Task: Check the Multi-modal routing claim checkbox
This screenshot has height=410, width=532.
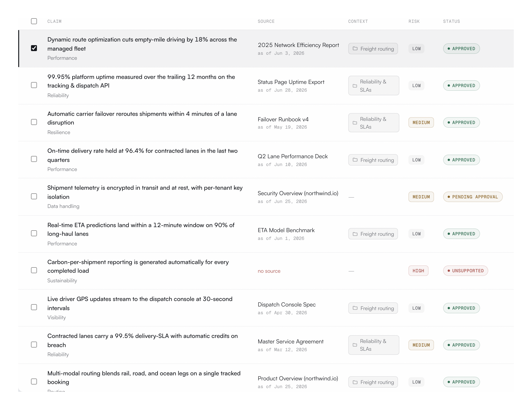Action: 34,382
